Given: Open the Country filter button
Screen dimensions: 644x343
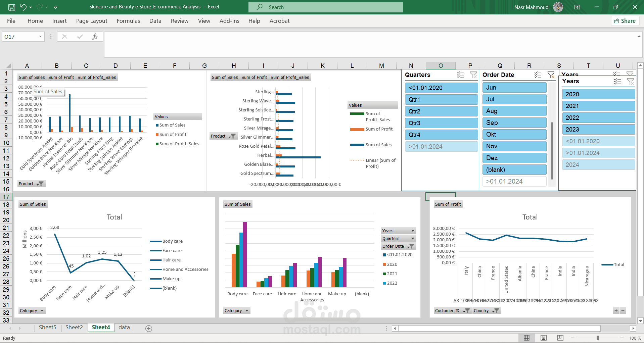Looking at the screenshot, I should [487, 310].
